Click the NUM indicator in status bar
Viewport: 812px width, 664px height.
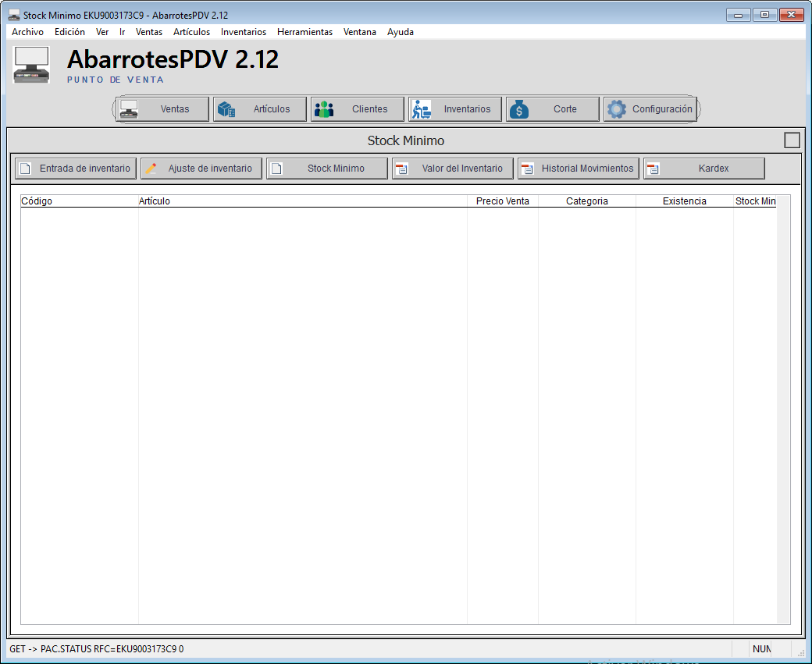click(x=762, y=649)
